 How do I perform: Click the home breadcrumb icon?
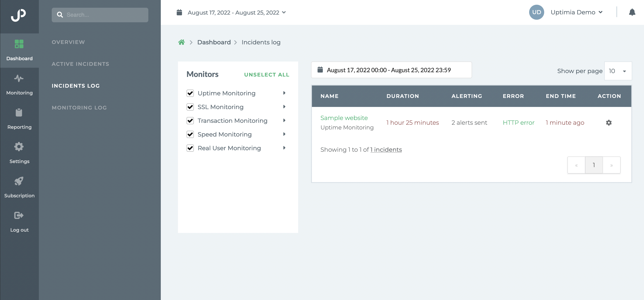click(x=181, y=42)
